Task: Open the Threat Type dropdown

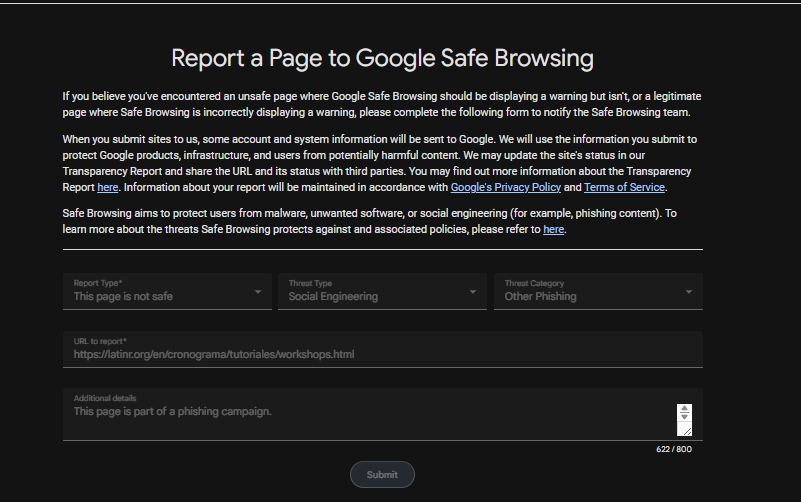Action: (x=382, y=291)
